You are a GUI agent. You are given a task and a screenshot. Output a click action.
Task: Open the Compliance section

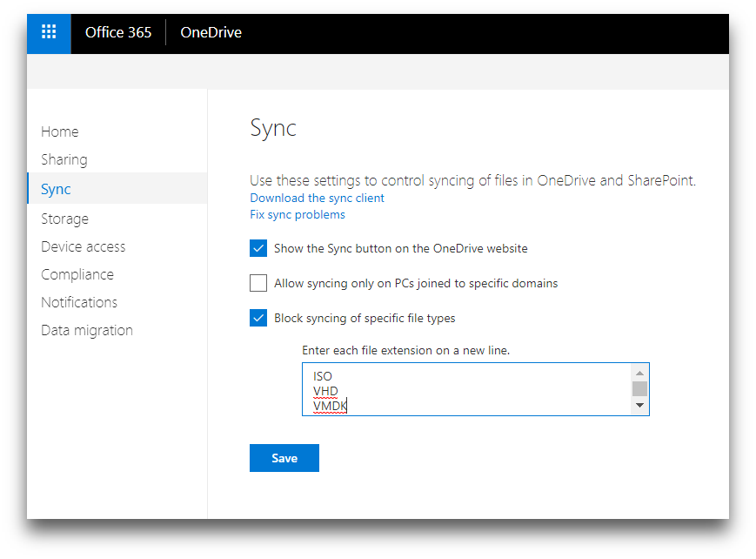click(x=77, y=274)
